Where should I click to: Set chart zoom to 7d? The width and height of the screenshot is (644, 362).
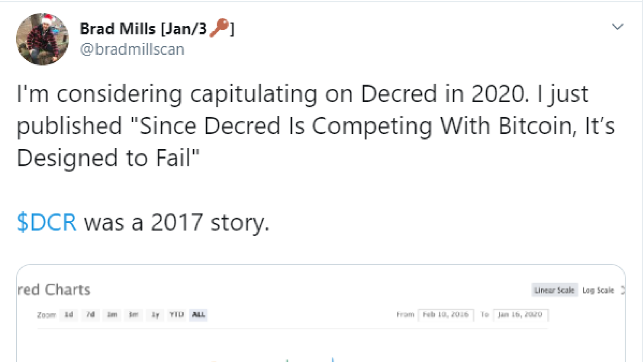pos(91,315)
